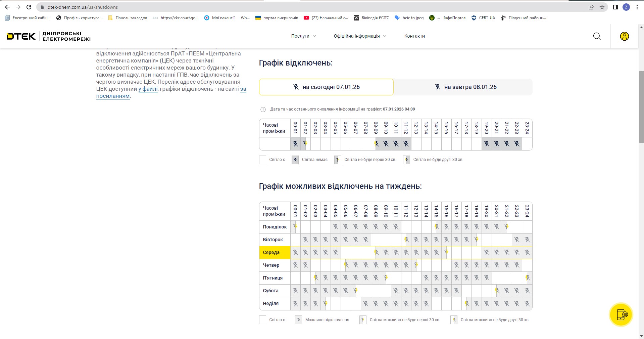Viewport: 644px width, 339px height.
Task: Click the page vertical scrollbar thumb
Action: pos(641,107)
